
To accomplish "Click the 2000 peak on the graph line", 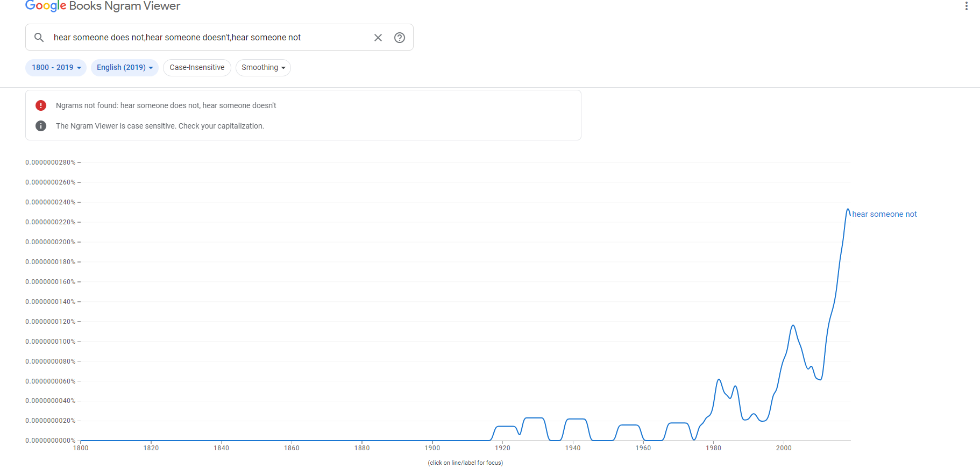I will point(793,325).
